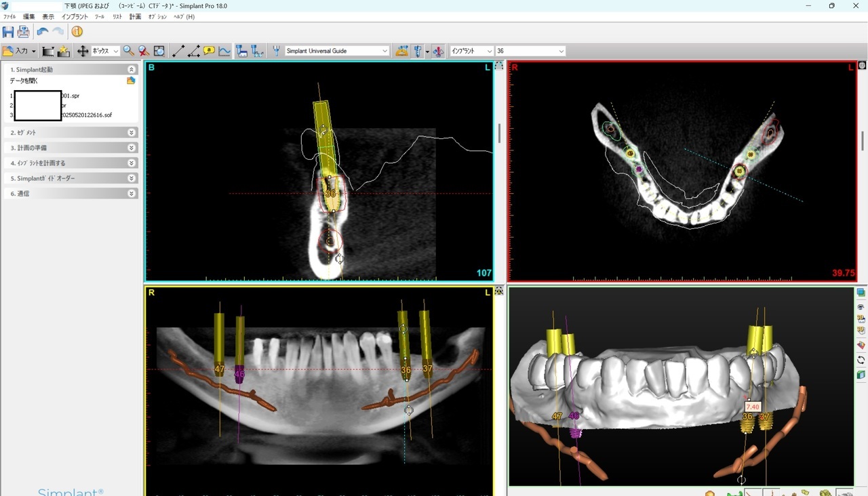Viewport: 868px width, 496px height.
Task: Click the Undo arrow icon
Action: point(43,32)
